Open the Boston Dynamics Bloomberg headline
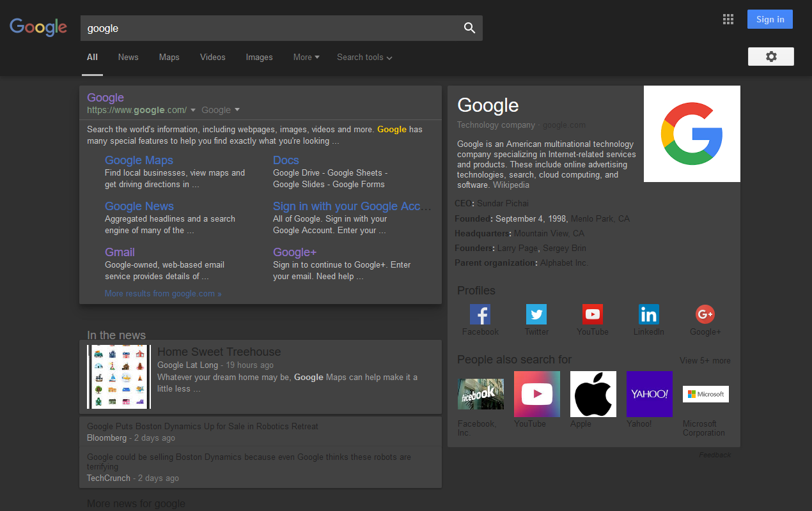The width and height of the screenshot is (812, 511). pyautogui.click(x=203, y=426)
